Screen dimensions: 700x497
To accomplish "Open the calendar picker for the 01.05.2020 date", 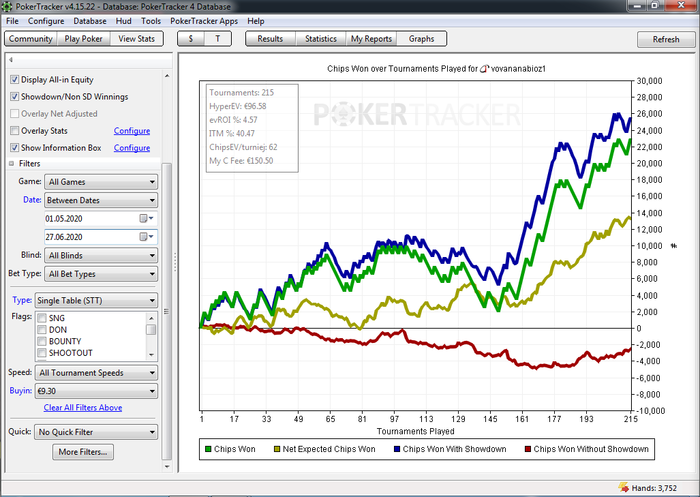I will pyautogui.click(x=146, y=218).
